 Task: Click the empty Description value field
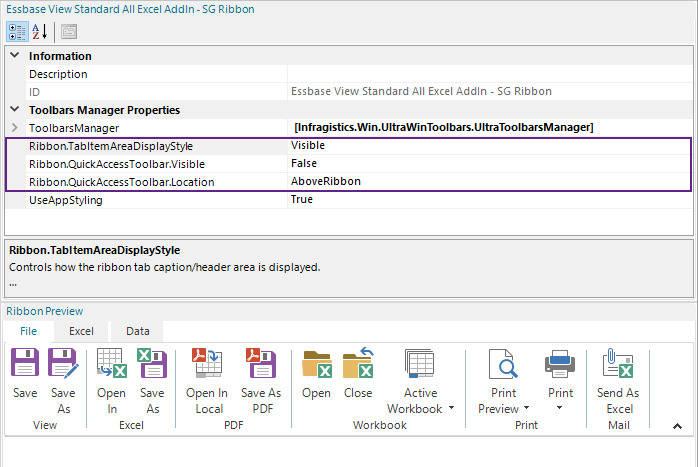click(490, 74)
